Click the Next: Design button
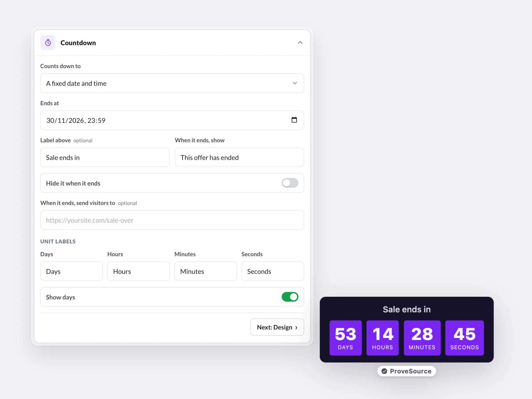532x399 pixels. tap(277, 327)
